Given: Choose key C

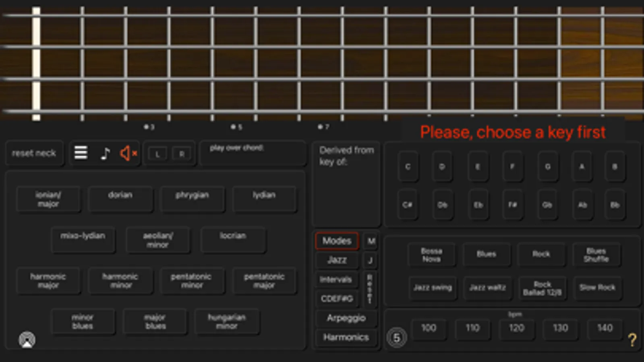Looking at the screenshot, I should click(408, 167).
